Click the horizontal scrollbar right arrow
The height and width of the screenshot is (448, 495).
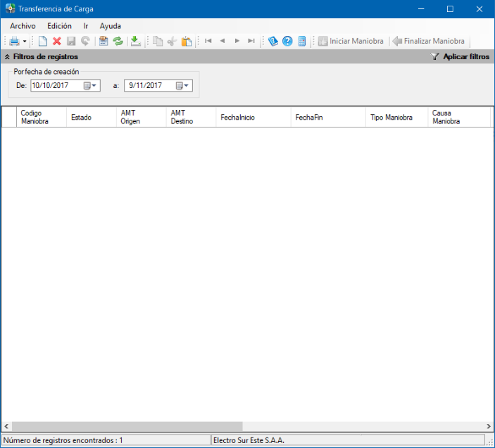(x=489, y=426)
